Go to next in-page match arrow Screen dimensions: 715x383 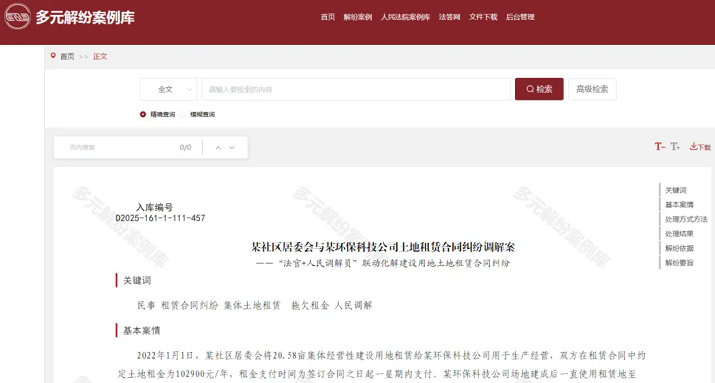coord(232,147)
